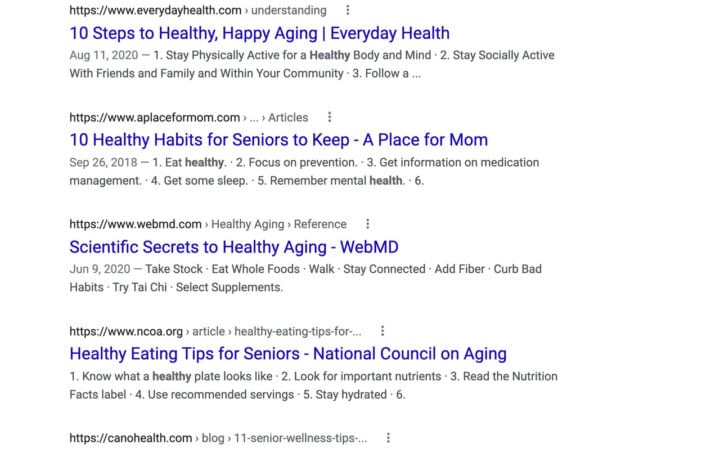Image resolution: width=720 pixels, height=450 pixels.
Task: Visit "Scientific Secrets to Healthy Aging - WebMD"
Action: (234, 247)
